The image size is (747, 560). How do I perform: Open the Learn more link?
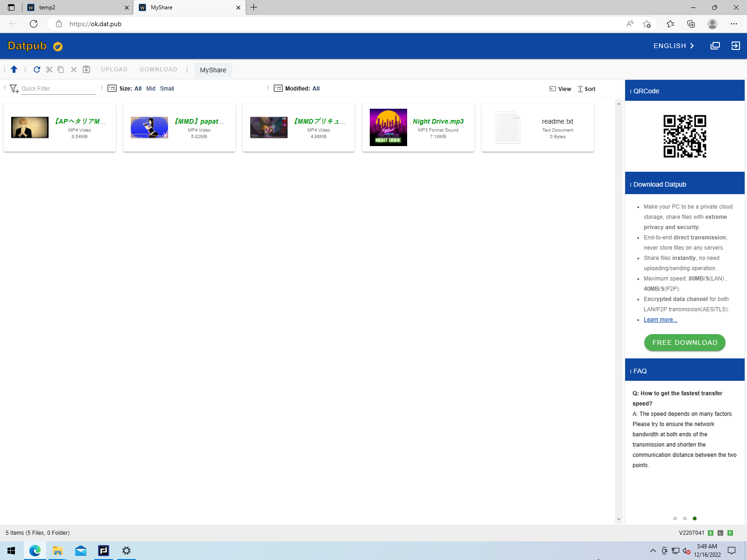(x=661, y=320)
